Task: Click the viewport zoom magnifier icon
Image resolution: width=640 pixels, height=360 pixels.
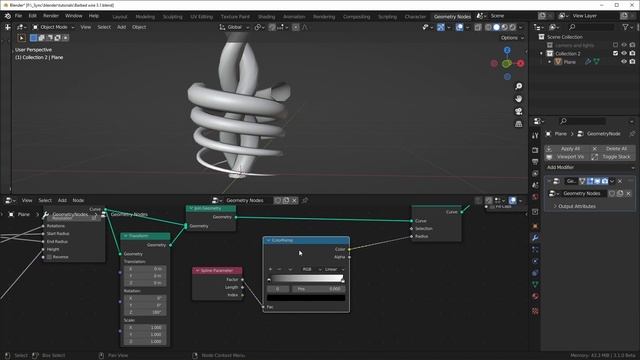Action: click(518, 87)
